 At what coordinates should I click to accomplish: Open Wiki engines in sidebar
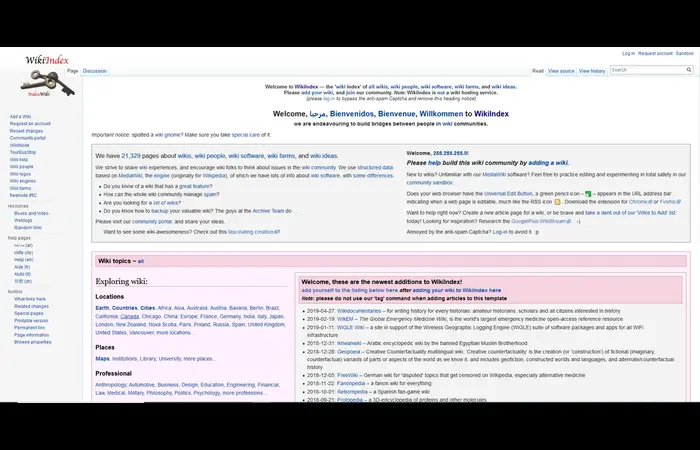click(23, 181)
